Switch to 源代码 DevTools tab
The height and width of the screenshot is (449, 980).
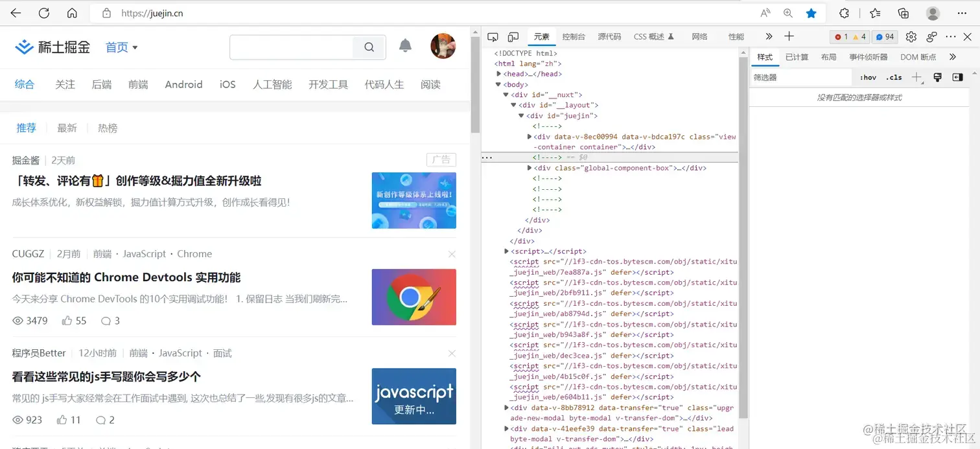coord(609,37)
